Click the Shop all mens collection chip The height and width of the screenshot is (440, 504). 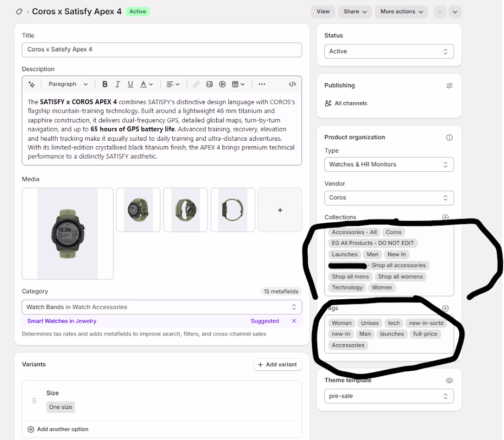(351, 277)
